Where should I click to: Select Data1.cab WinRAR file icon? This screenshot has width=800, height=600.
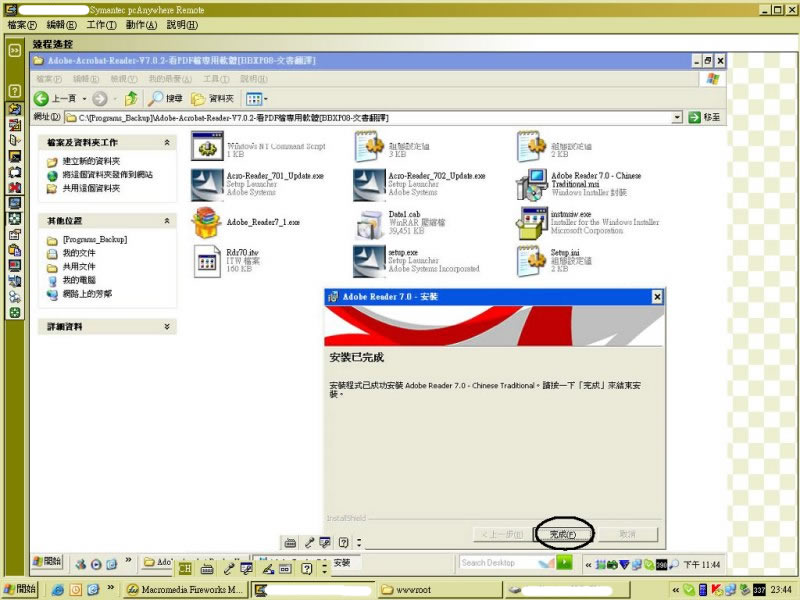pyautogui.click(x=369, y=223)
